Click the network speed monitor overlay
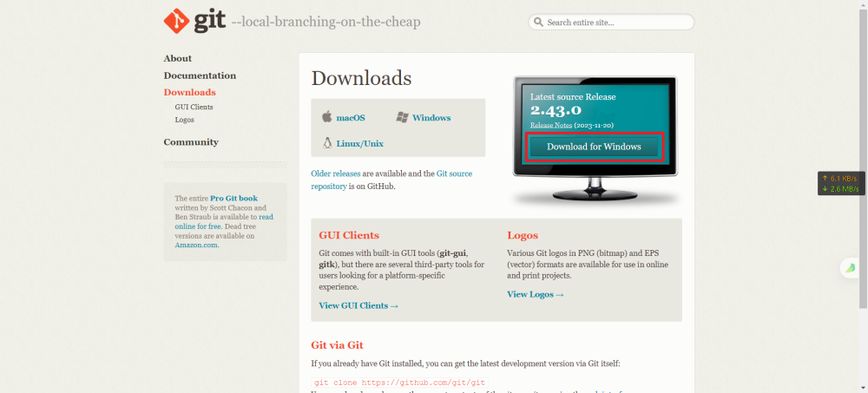 tap(840, 183)
